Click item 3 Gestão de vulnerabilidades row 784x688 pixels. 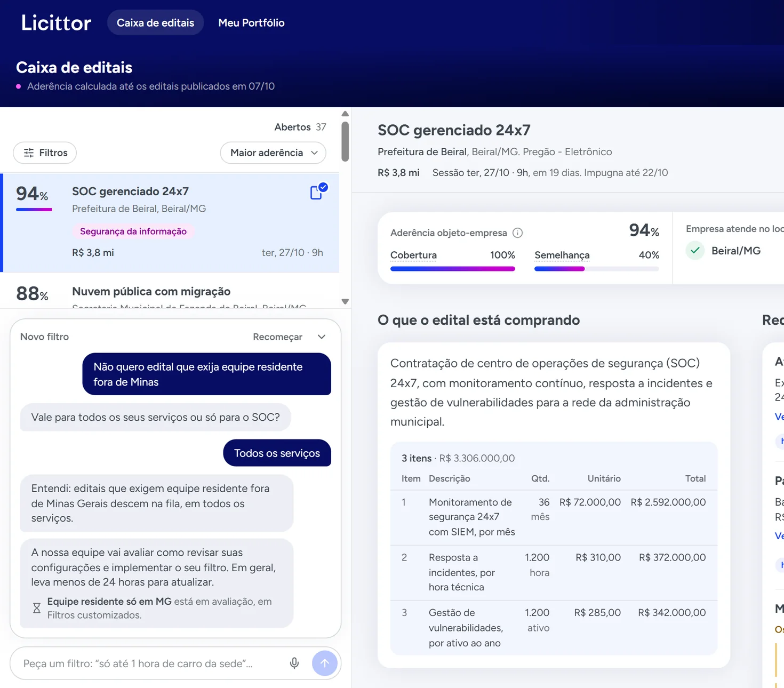tap(554, 628)
